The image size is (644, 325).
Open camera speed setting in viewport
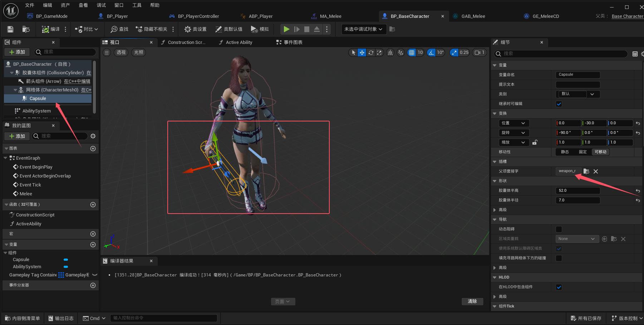point(479,52)
